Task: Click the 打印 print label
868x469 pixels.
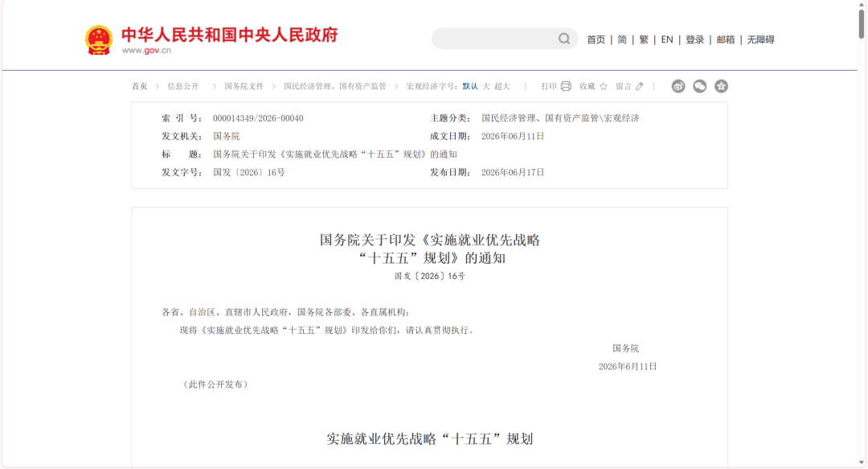Action: pos(549,86)
